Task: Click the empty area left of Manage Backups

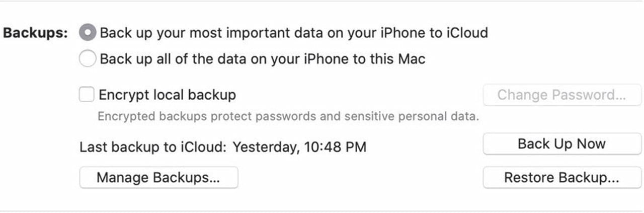Action: 40,178
